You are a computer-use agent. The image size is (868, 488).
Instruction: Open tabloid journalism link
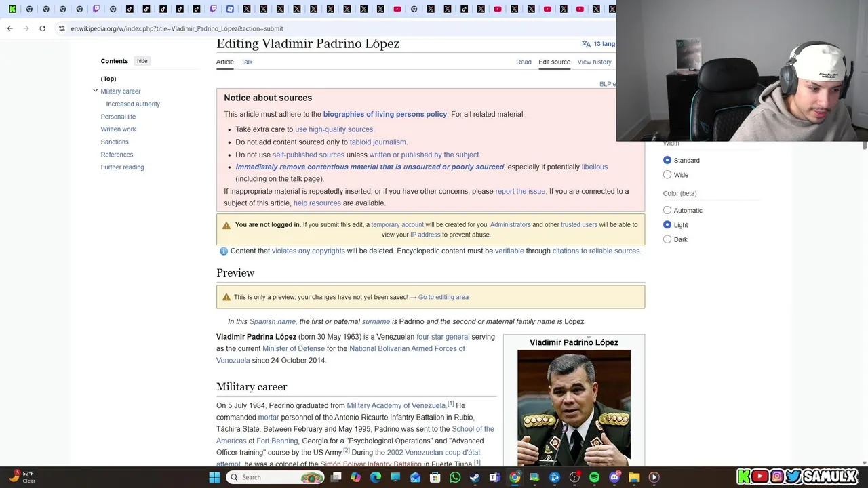click(378, 142)
